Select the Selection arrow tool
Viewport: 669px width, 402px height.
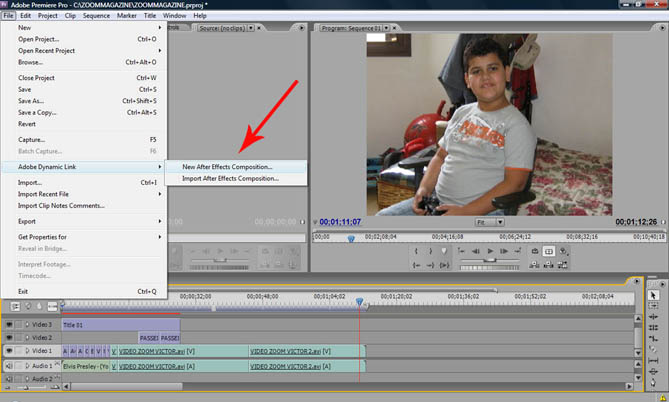pyautogui.click(x=654, y=296)
